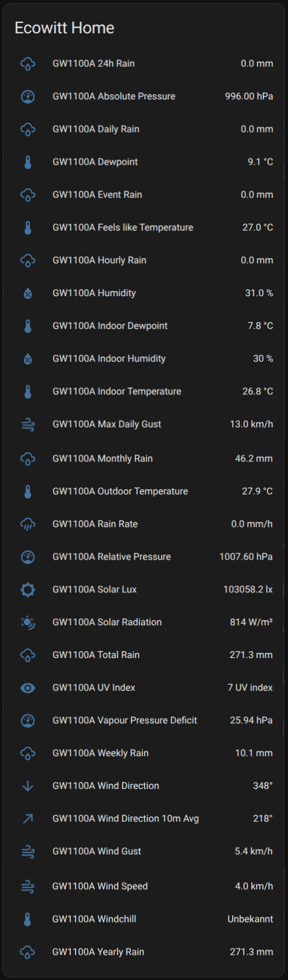288x980 pixels.
Task: Click the wind icon beside Max Daily Gust
Action: tap(28, 424)
